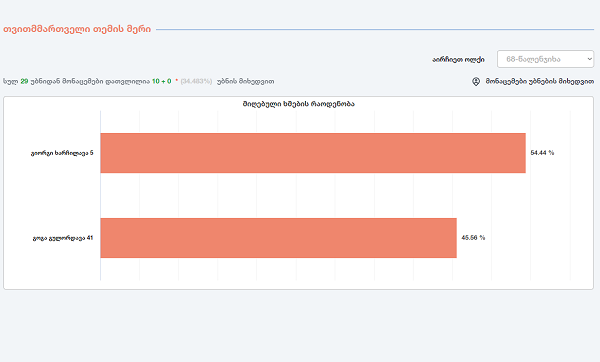
Task: Click the უბნის მიხედვით text in summary
Action: pos(245,82)
